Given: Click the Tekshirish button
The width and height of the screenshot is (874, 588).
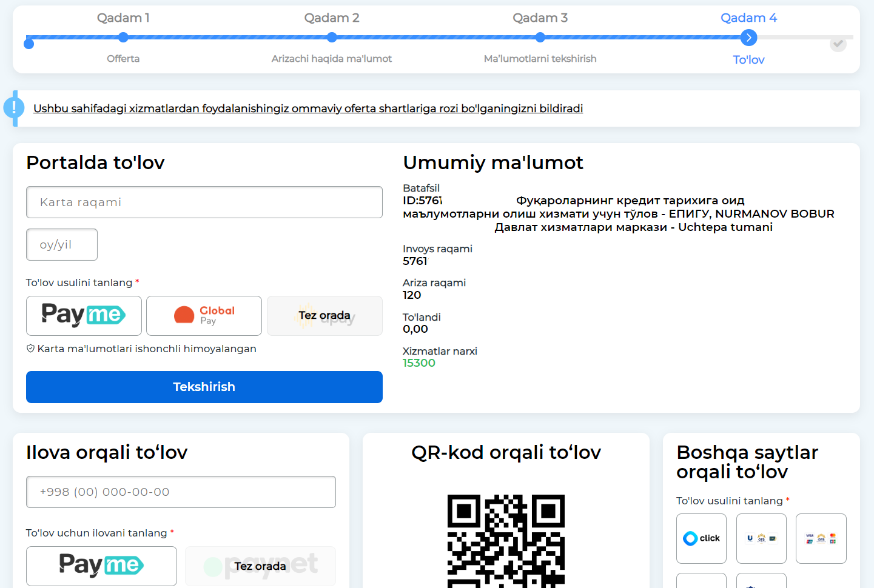Looking at the screenshot, I should pyautogui.click(x=204, y=387).
